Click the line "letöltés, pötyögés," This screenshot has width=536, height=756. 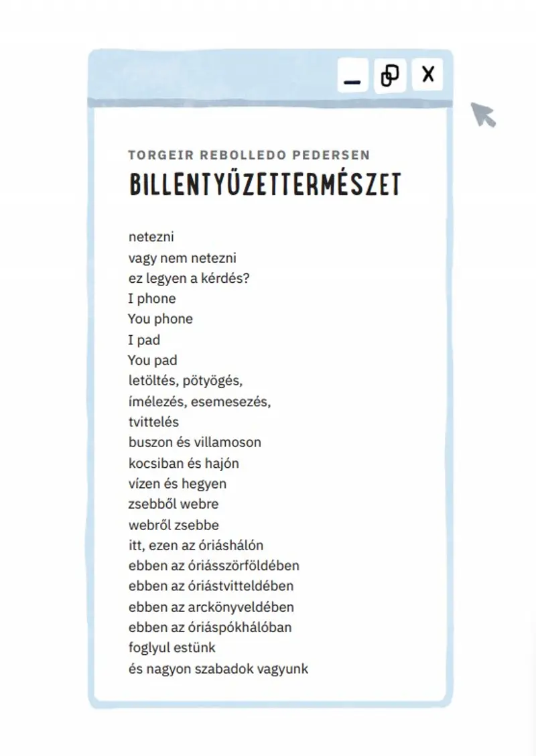[x=186, y=381]
